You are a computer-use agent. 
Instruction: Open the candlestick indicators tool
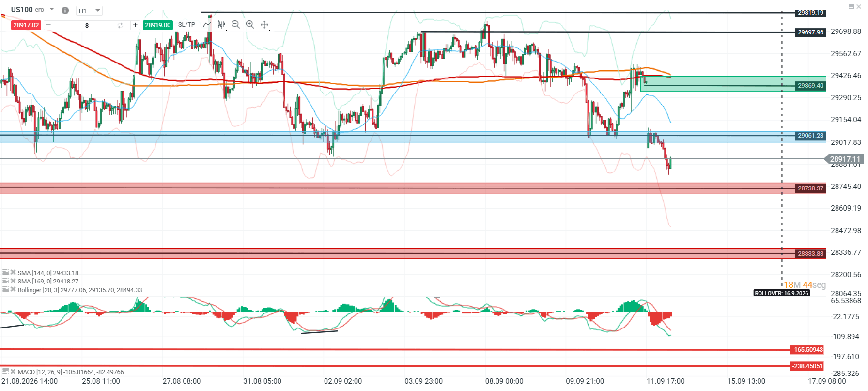coord(221,24)
